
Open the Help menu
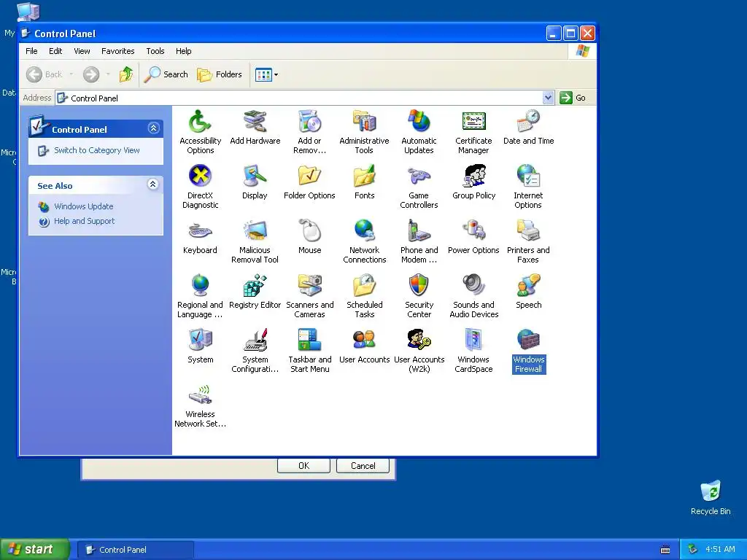183,51
